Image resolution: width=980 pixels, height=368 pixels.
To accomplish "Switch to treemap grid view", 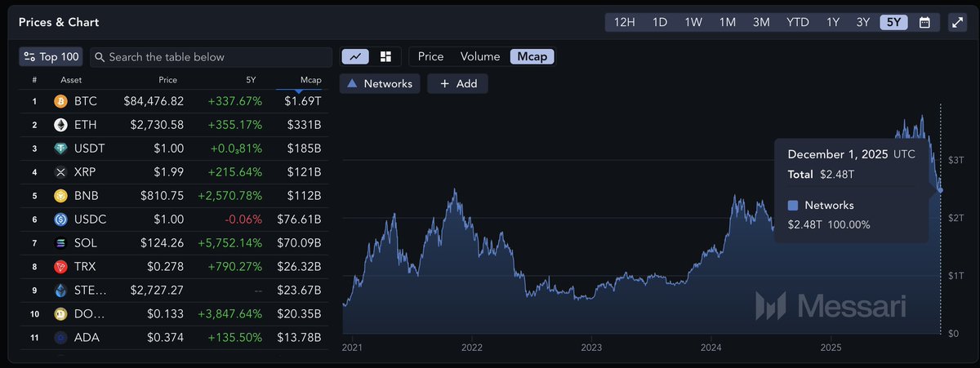I will (x=385, y=56).
